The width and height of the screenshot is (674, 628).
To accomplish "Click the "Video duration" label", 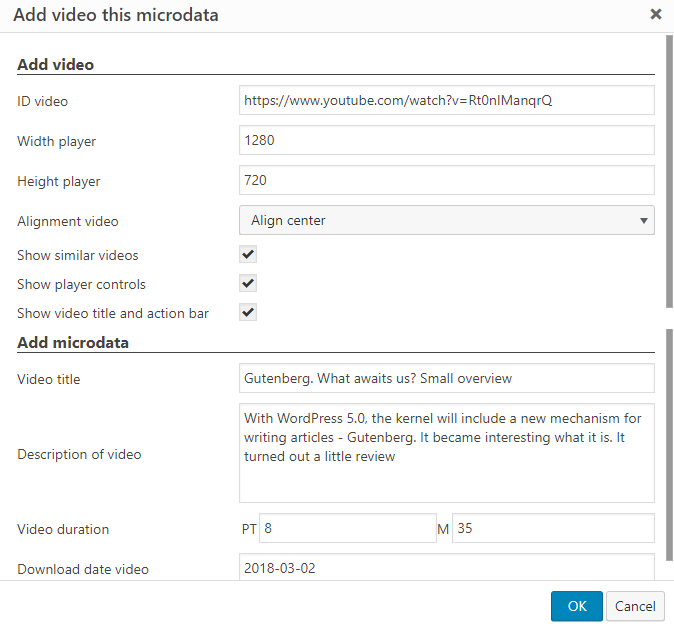I will [x=63, y=529].
